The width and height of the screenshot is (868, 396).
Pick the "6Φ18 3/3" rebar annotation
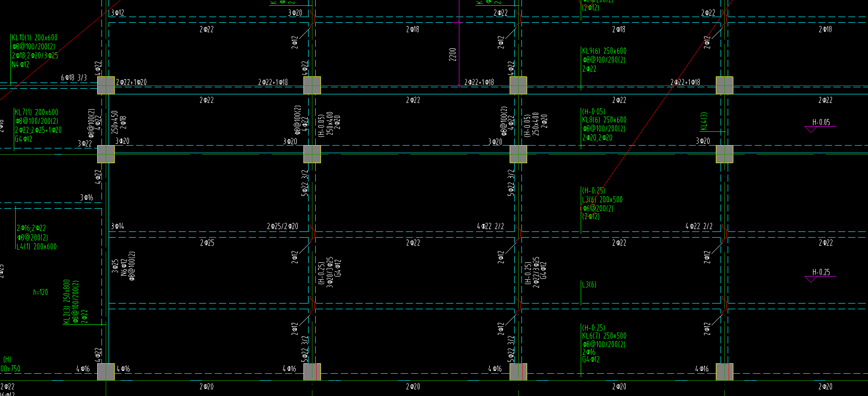74,77
